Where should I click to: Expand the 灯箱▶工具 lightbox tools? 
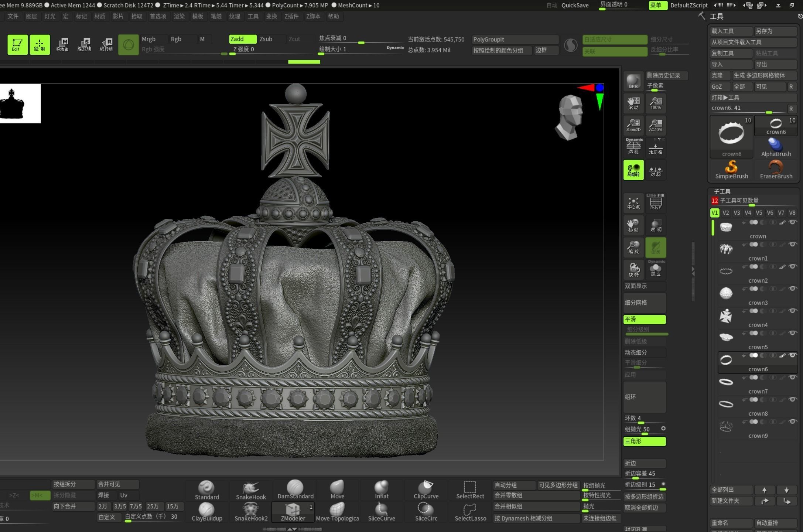[x=753, y=98]
